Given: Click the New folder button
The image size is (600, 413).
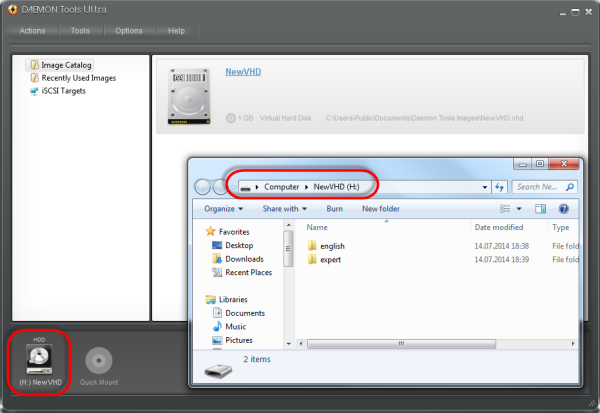Looking at the screenshot, I should [381, 209].
